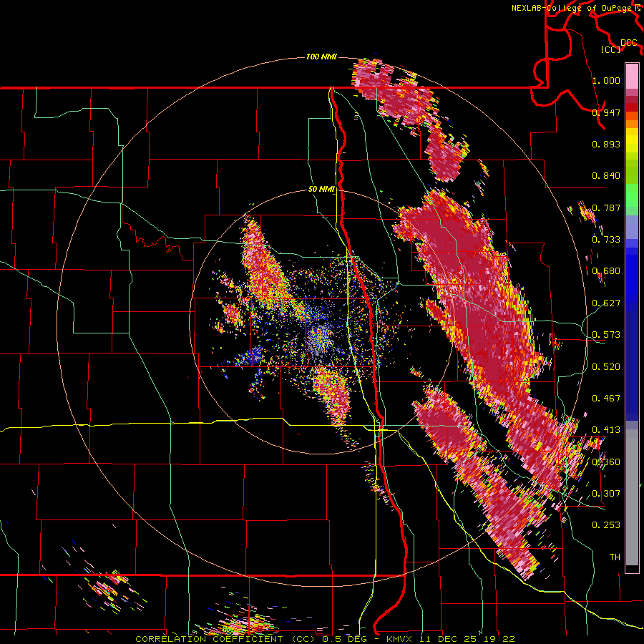Click the TH label on the scale
Image resolution: width=644 pixels, height=644 pixels.
(615, 557)
